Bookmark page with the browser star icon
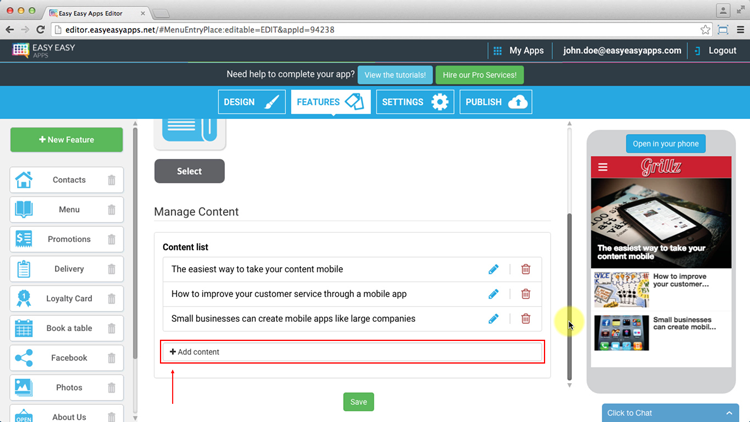Viewport: 750px width, 422px height. [x=706, y=30]
